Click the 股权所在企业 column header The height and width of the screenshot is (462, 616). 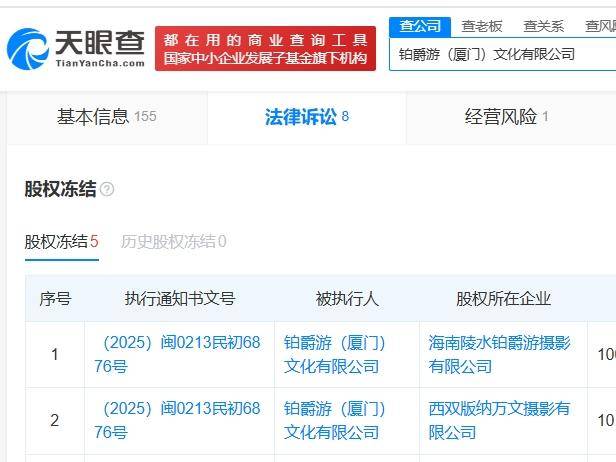503,299
